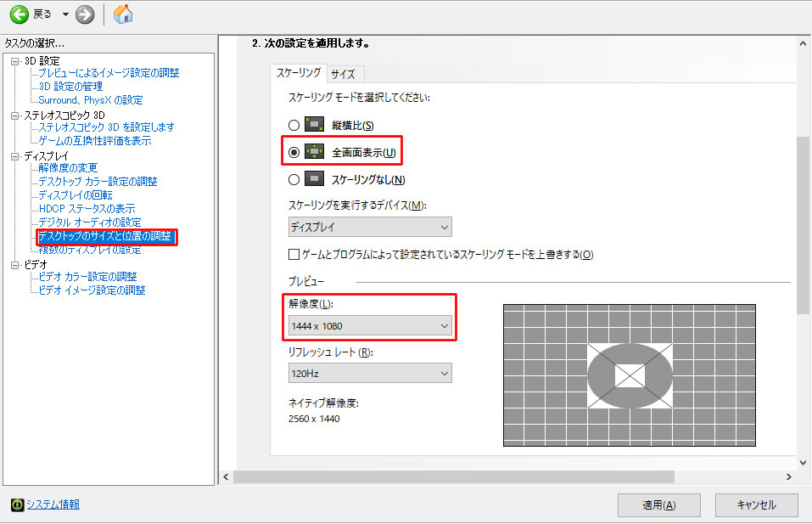Image resolution: width=812 pixels, height=524 pixels.
Task: Open the back history dropdown arrow
Action: (x=65, y=14)
